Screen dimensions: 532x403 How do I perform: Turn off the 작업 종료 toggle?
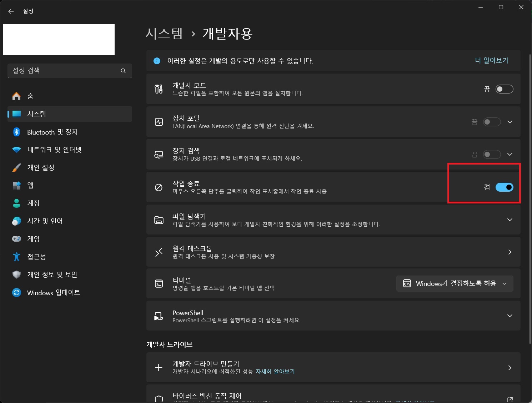[x=504, y=187]
